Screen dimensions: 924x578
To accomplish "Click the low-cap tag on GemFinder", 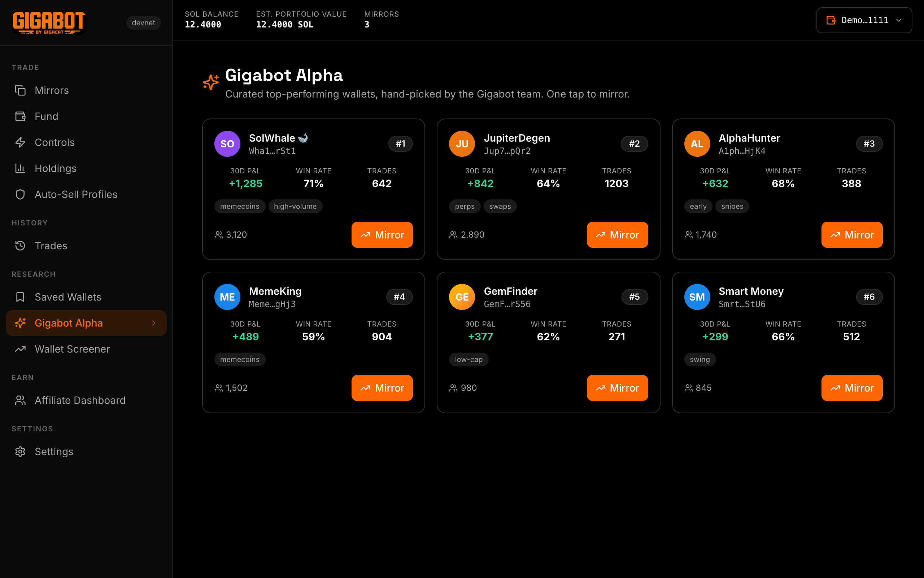I will (x=468, y=360).
